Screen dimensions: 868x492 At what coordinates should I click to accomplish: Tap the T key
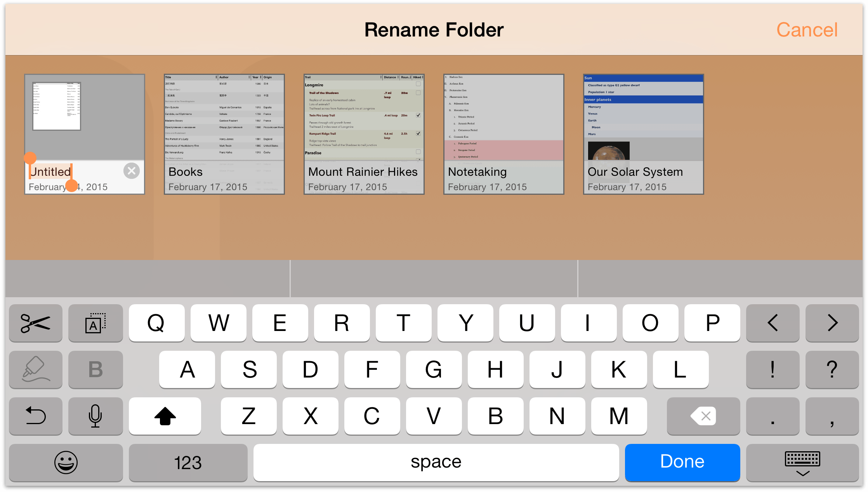[x=404, y=323]
